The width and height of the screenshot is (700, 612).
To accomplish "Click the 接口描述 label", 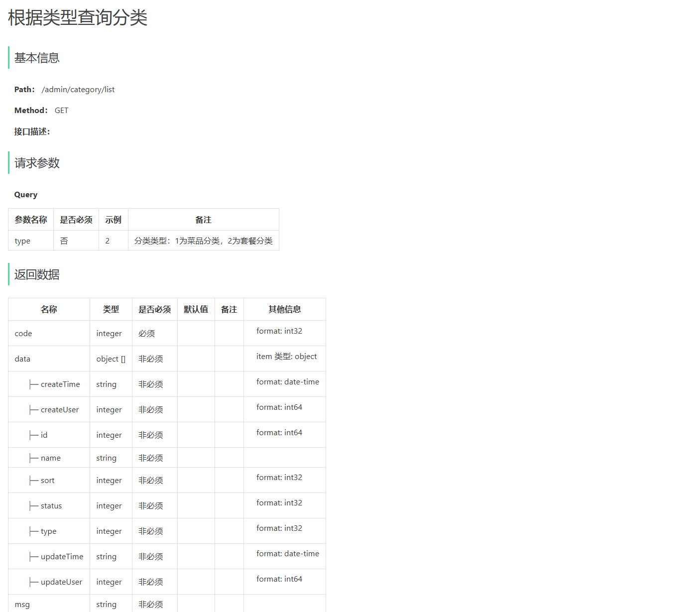I will pyautogui.click(x=32, y=131).
